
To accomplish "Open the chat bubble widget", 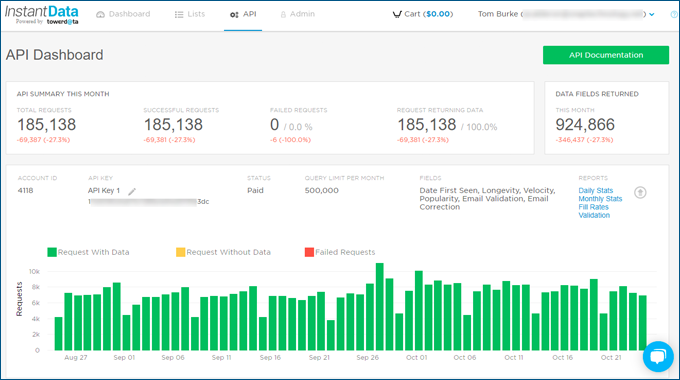I will coord(658,357).
